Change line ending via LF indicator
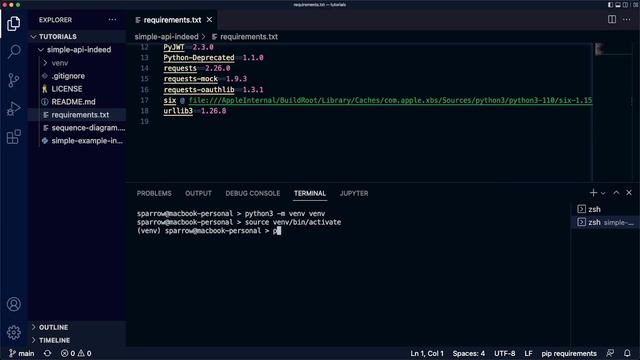This screenshot has height=360, width=640. (x=528, y=353)
